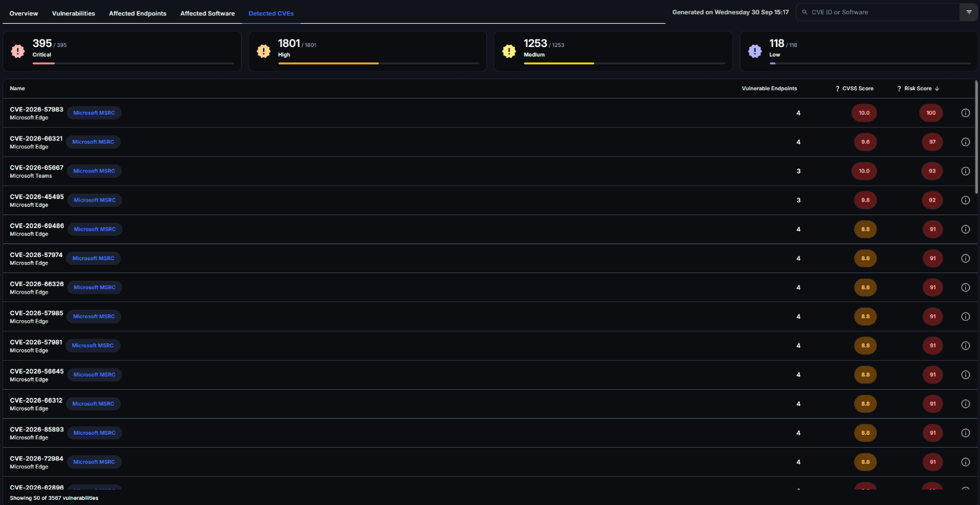
Task: Click Microsoft MSRC tag on CVE-2026-65667
Action: tap(94, 171)
